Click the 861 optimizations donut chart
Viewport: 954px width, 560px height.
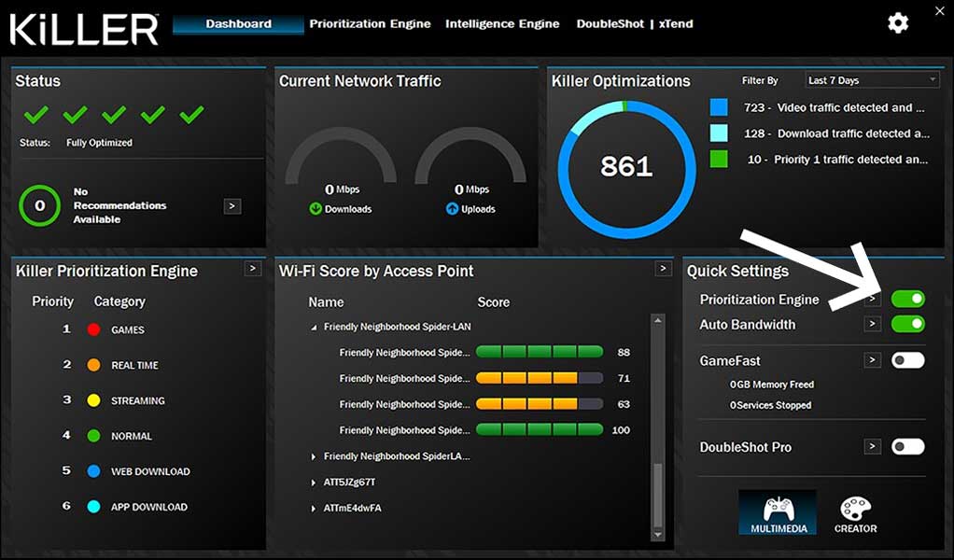[626, 169]
